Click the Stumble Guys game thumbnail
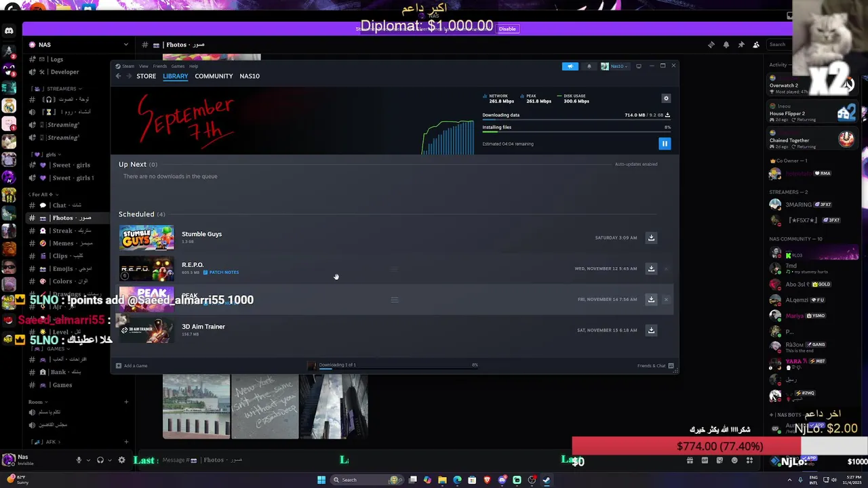This screenshot has width=868, height=488. (146, 238)
